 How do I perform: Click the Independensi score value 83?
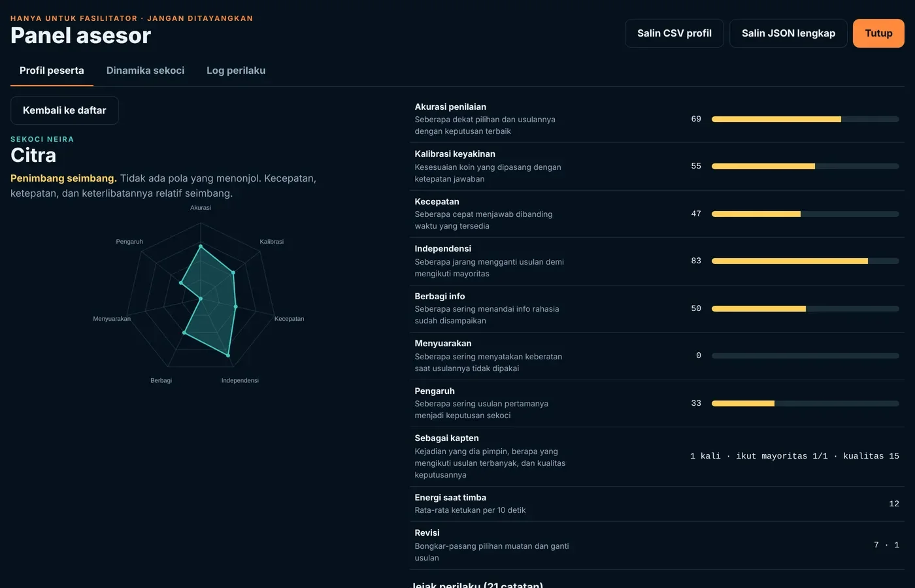pos(696,261)
